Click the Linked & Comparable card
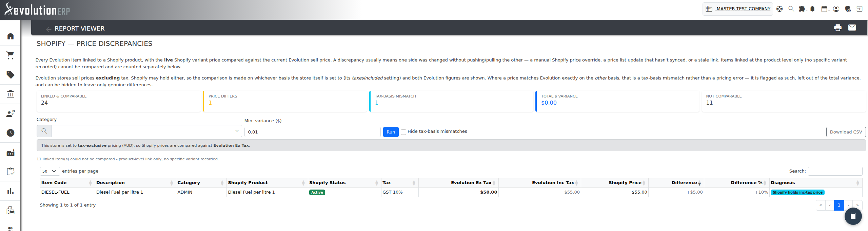This screenshot has width=868, height=231. [x=118, y=101]
